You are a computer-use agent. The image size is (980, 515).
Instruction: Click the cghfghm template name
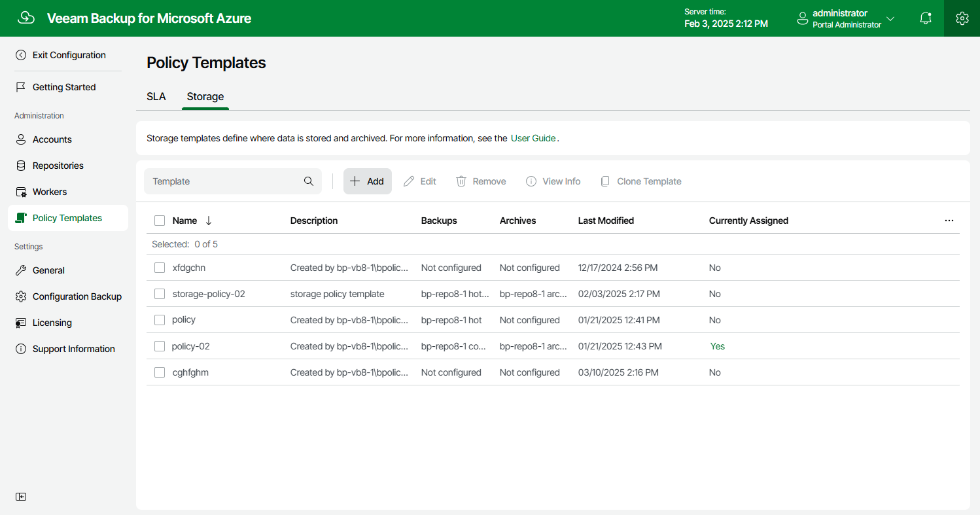[x=190, y=372]
